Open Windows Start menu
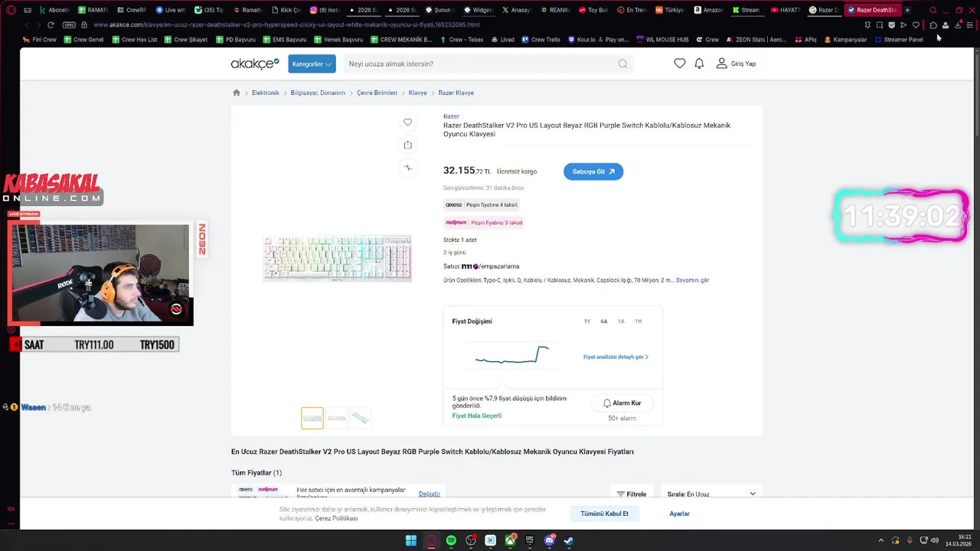980x551 pixels. point(411,540)
